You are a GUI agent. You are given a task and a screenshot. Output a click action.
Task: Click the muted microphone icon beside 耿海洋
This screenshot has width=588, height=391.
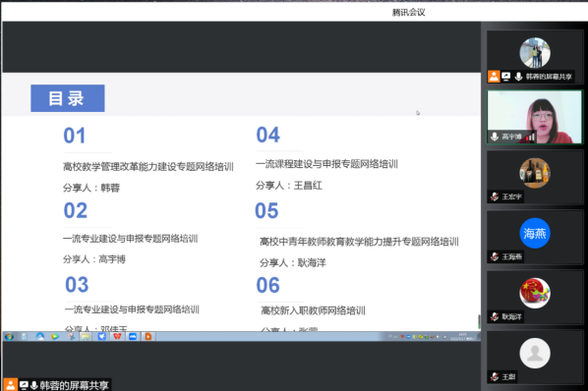click(x=495, y=316)
